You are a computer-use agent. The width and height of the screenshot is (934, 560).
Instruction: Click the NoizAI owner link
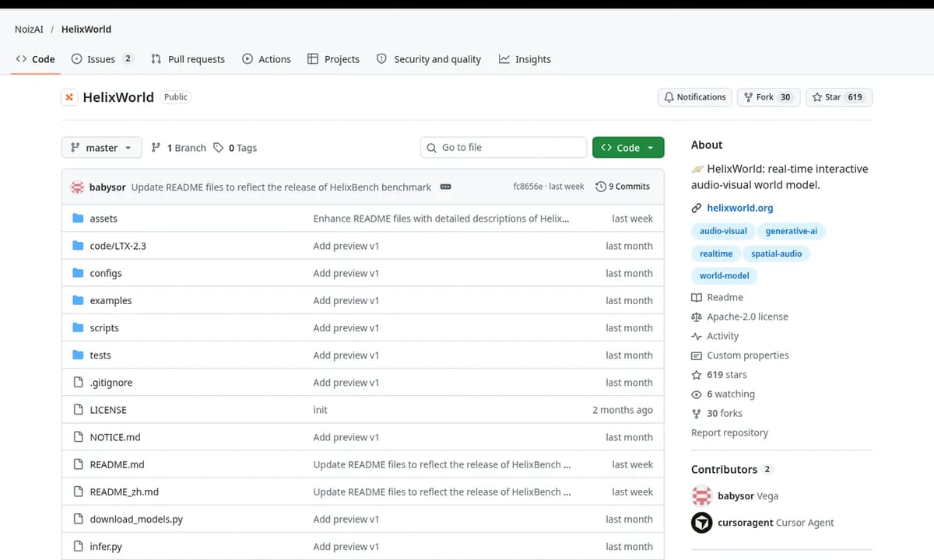pyautogui.click(x=30, y=29)
